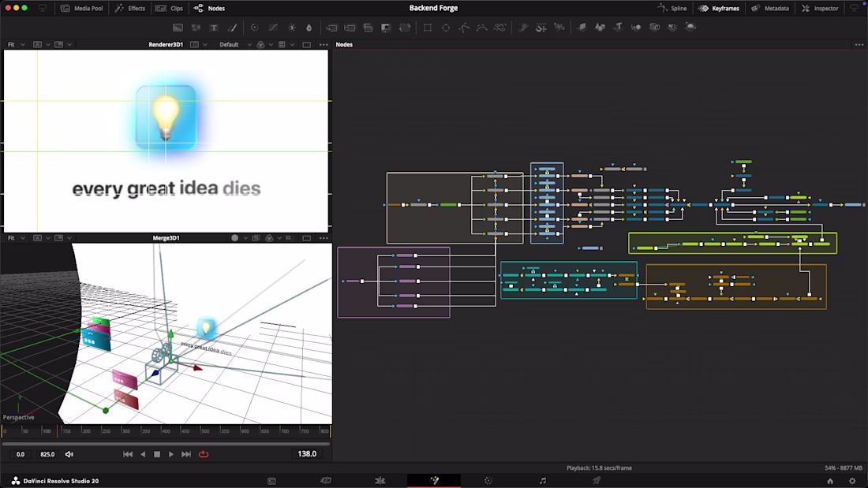Toggle the Nodes panel button

[x=210, y=9]
